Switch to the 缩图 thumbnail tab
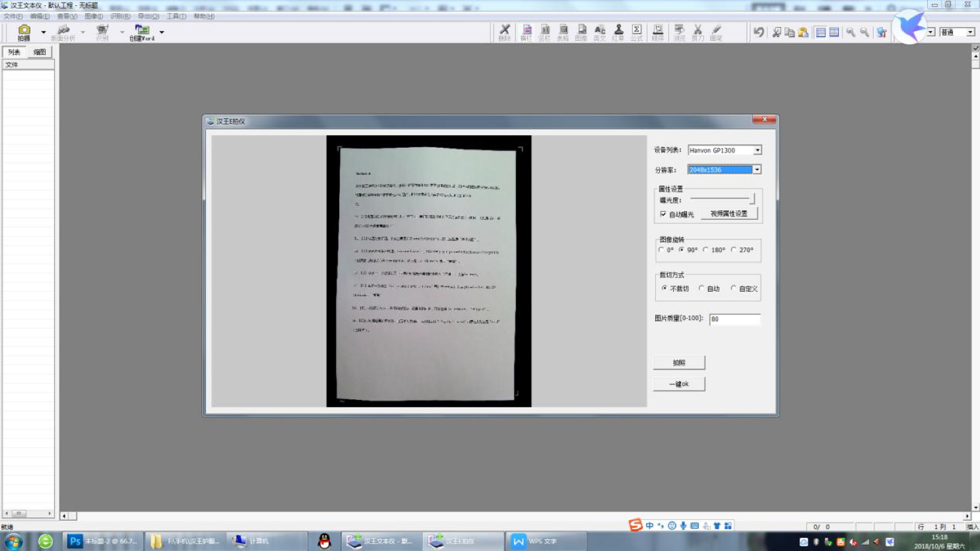The image size is (980, 551). tap(40, 52)
